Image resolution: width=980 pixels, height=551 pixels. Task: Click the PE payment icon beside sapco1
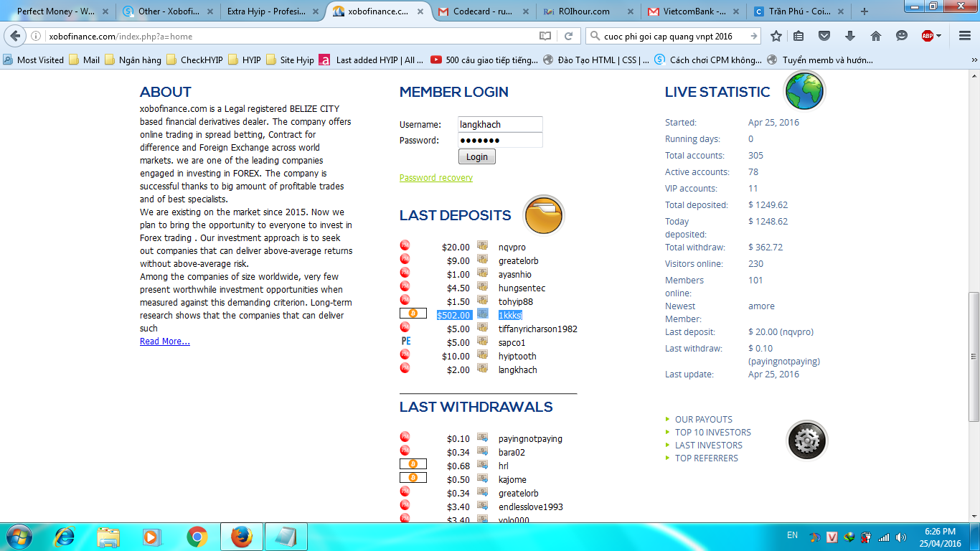coord(405,342)
